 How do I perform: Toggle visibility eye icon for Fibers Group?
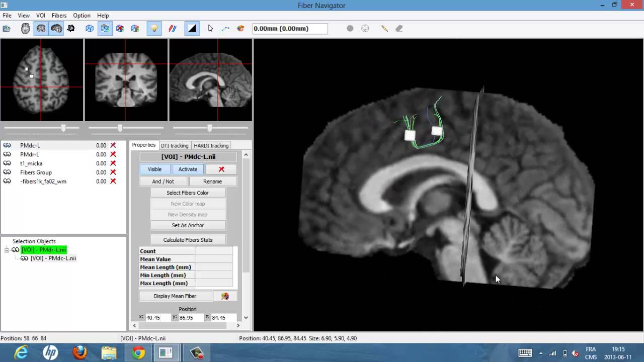(7, 172)
